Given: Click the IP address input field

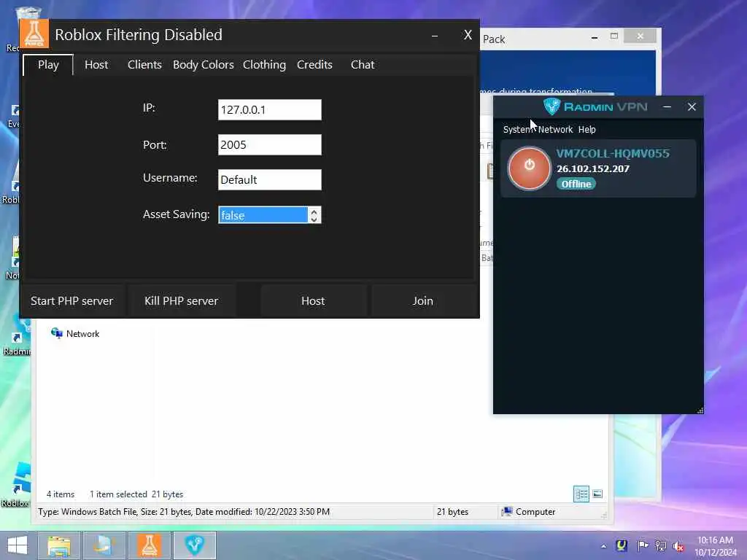Looking at the screenshot, I should point(270,109).
